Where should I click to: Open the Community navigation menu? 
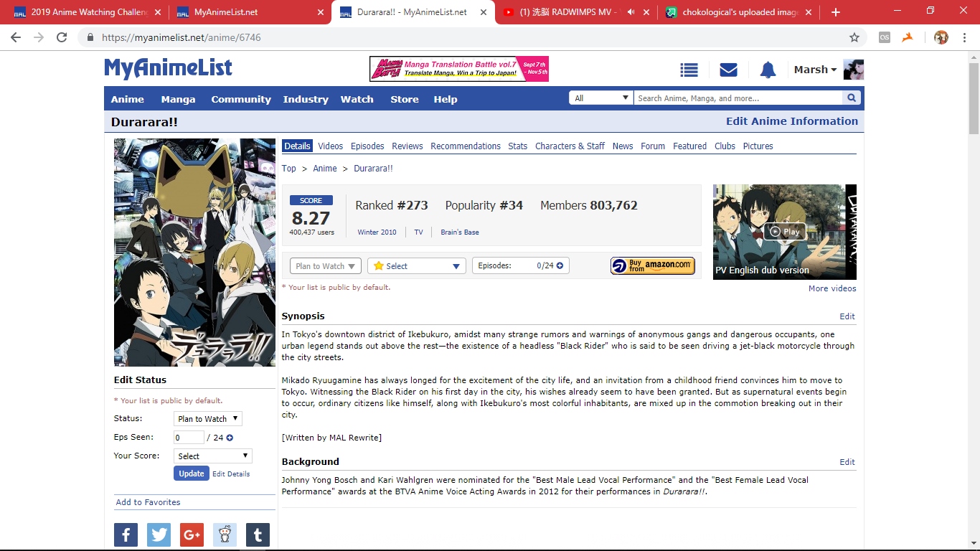(241, 99)
